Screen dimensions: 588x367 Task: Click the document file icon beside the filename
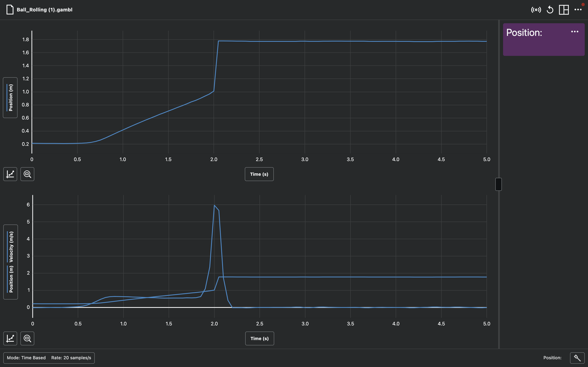pos(10,10)
